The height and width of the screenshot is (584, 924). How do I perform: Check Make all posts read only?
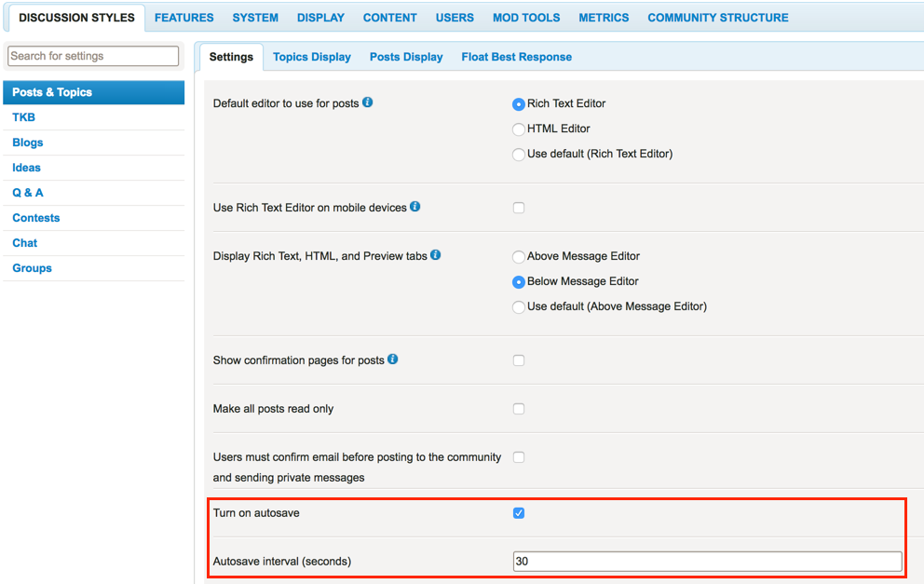click(519, 408)
